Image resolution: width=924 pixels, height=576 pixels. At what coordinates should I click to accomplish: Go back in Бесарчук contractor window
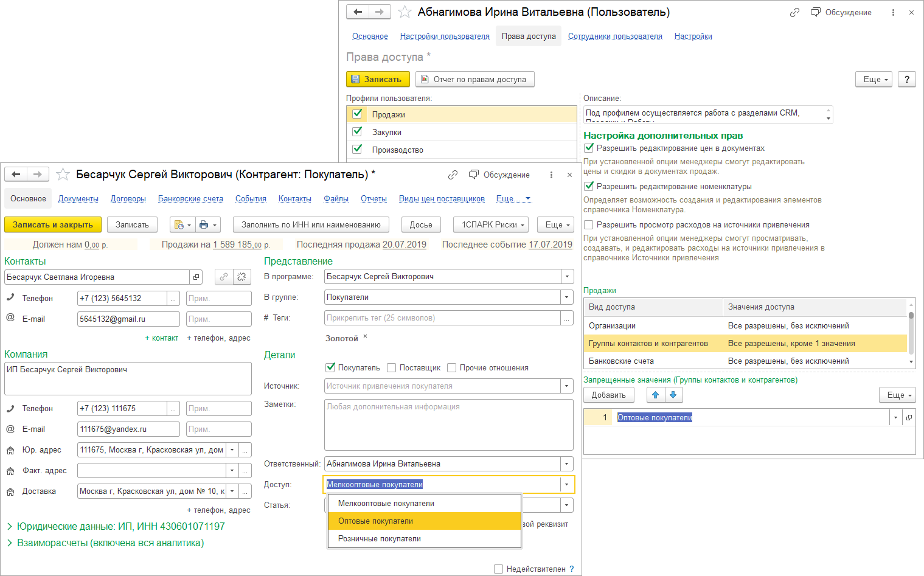click(16, 175)
